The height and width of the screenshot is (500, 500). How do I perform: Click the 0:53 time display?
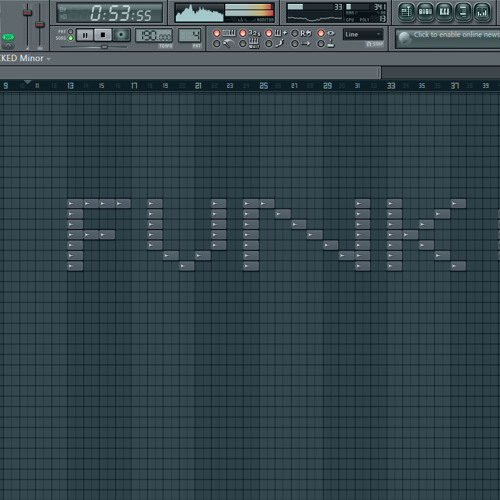coord(110,13)
